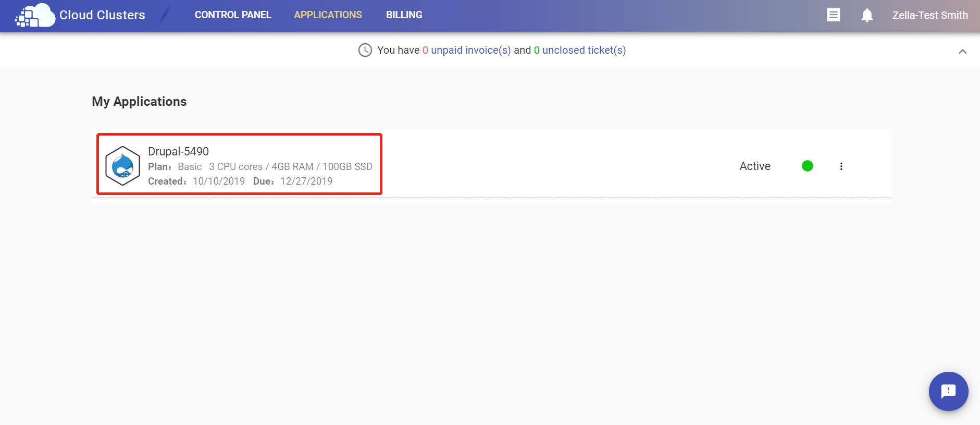The height and width of the screenshot is (425, 980).
Task: Click the green Active status indicator
Action: 808,166
